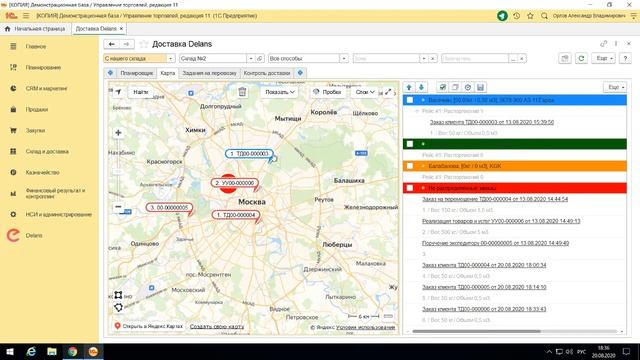Click the map marker 3. 00-00000005

169,207
